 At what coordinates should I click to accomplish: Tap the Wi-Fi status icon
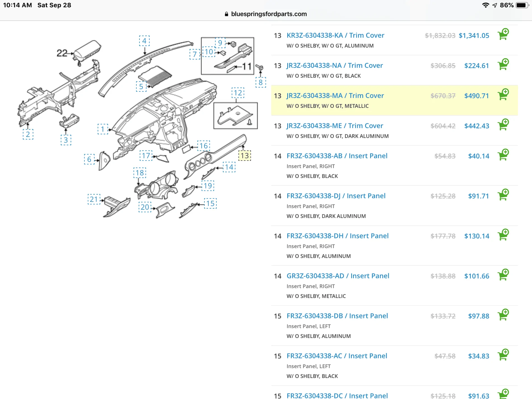(x=486, y=5)
